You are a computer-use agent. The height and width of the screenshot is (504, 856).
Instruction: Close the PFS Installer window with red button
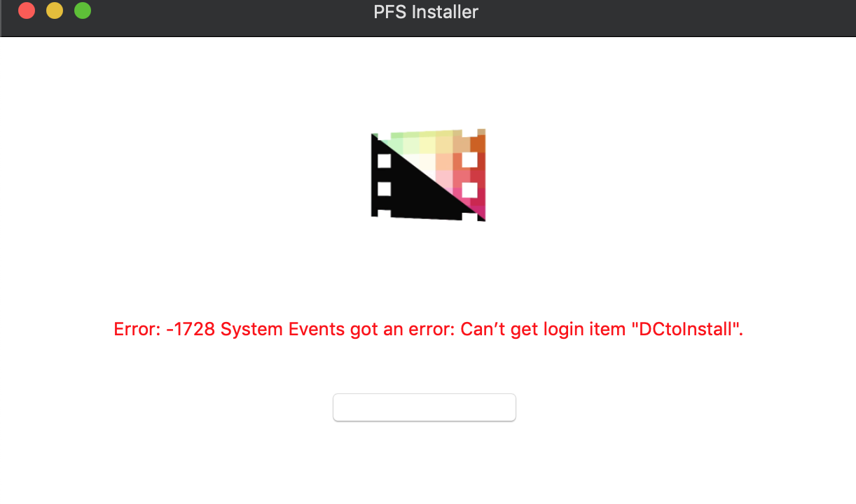(x=27, y=11)
